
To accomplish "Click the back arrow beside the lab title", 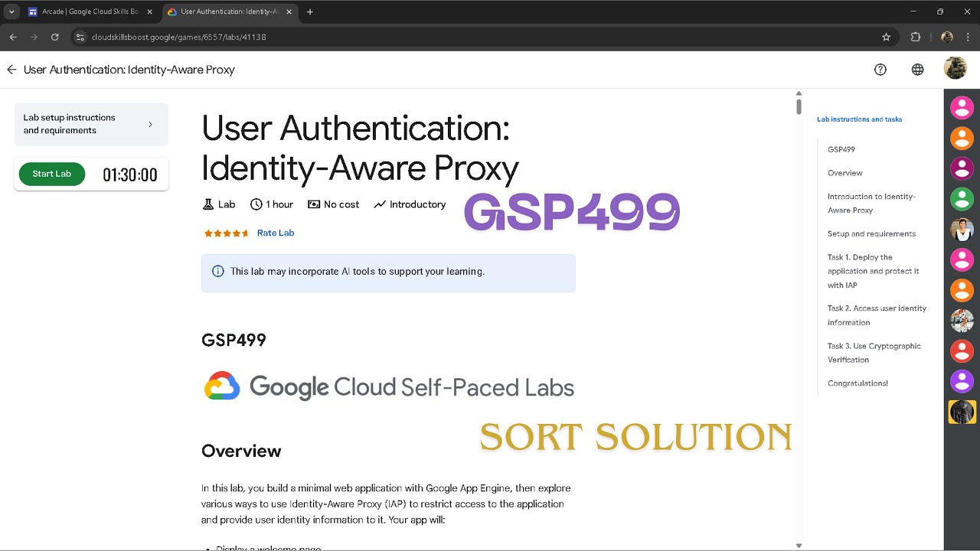I will [11, 70].
